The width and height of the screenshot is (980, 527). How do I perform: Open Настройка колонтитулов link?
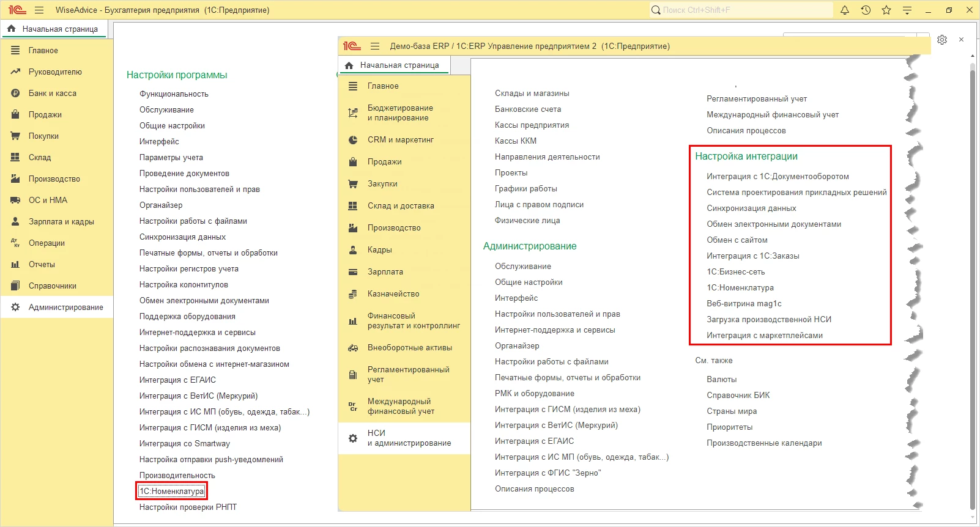(x=184, y=285)
